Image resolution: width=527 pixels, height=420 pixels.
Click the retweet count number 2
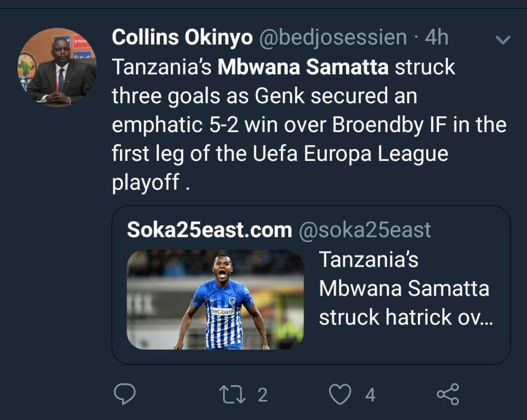coord(263,395)
